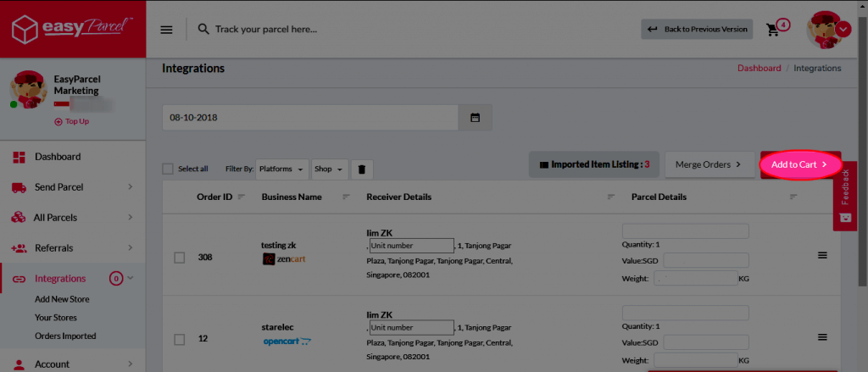Expand All Parcels submenu chevron
Screen dimensions: 868x372
pyautogui.click(x=130, y=218)
